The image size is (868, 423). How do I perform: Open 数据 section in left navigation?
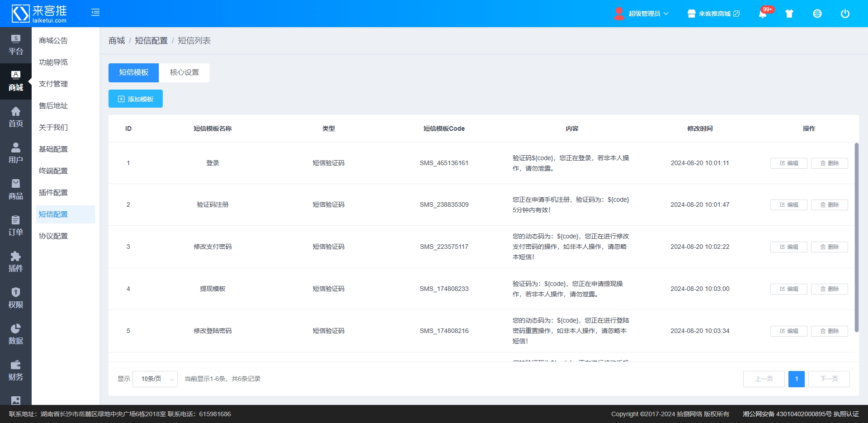pyautogui.click(x=16, y=334)
